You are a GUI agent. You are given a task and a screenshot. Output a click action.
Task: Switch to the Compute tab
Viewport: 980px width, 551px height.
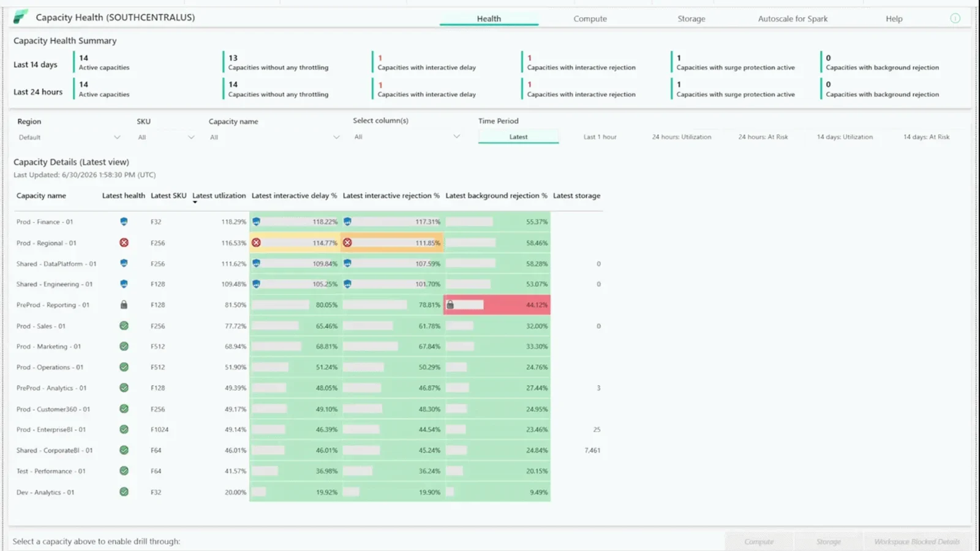tap(590, 19)
